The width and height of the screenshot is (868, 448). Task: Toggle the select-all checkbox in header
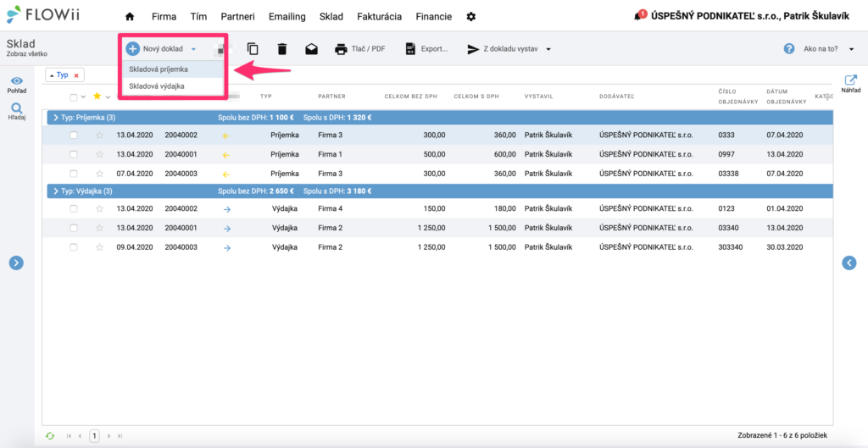[x=74, y=97]
